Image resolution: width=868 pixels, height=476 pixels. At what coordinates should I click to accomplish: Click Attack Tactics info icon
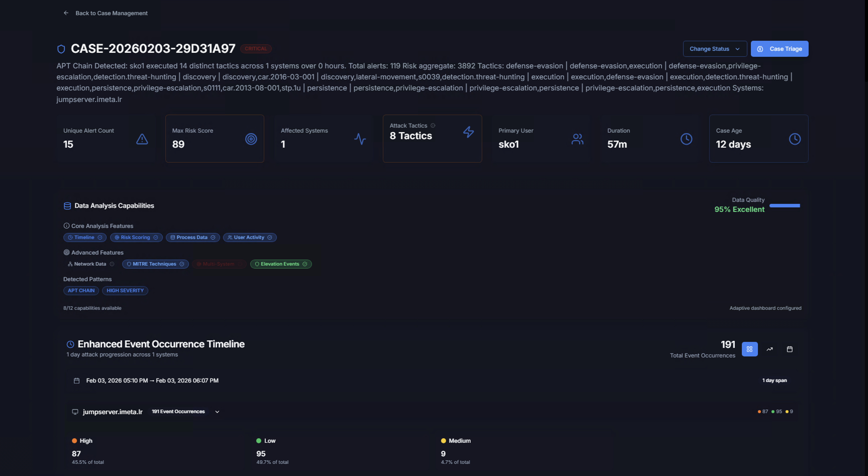pyautogui.click(x=433, y=126)
